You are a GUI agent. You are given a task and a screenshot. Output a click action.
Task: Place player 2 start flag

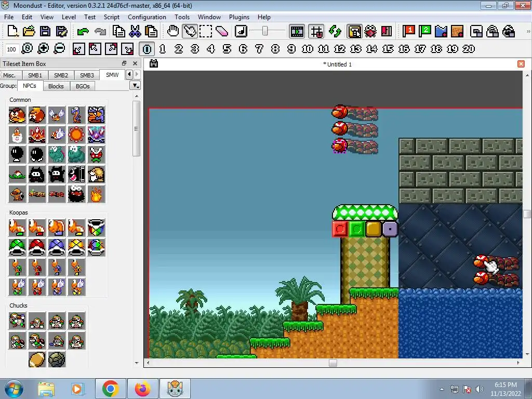(x=425, y=32)
